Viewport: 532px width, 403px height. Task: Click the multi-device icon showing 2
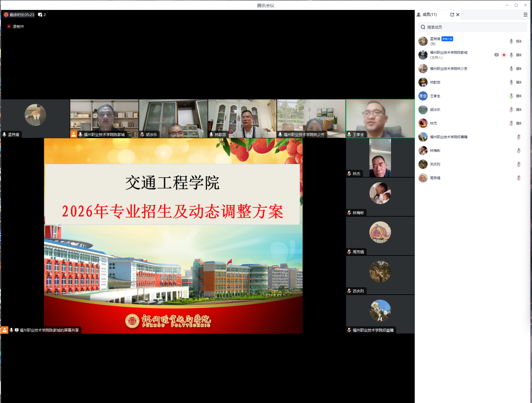pyautogui.click(x=42, y=15)
